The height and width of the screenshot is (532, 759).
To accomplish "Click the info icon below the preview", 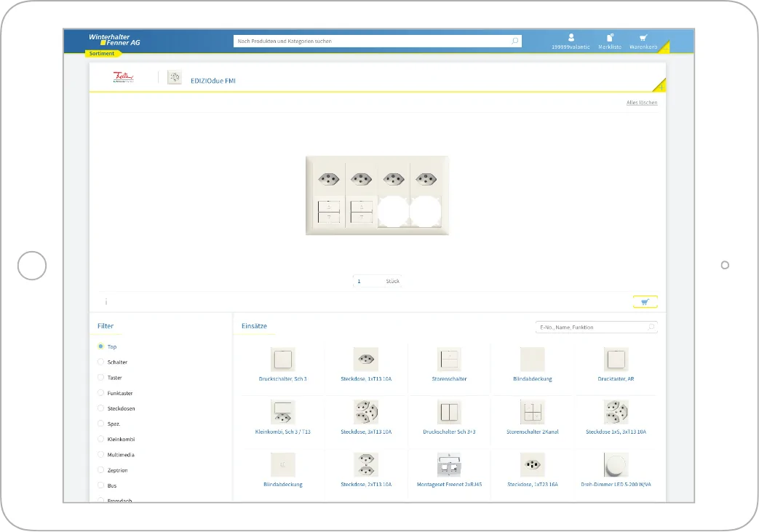I will 106,302.
